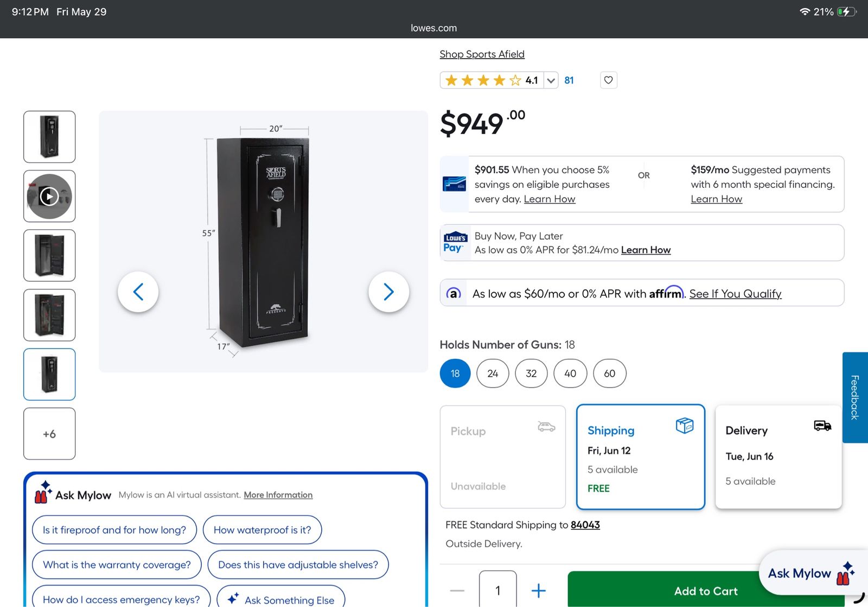Click the $949.00 price

pos(482,123)
